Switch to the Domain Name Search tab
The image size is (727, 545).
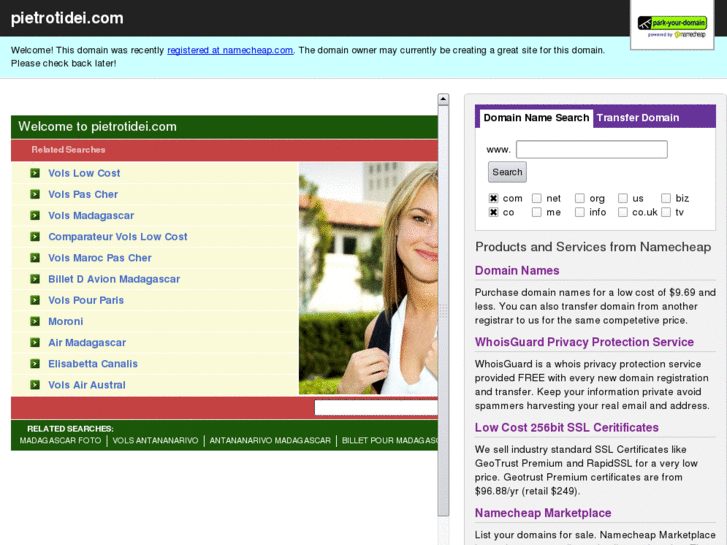[x=536, y=118]
